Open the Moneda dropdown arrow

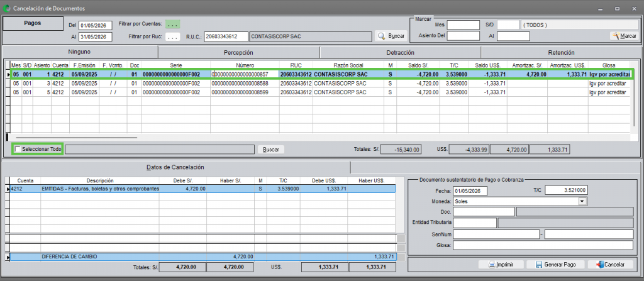click(582, 201)
